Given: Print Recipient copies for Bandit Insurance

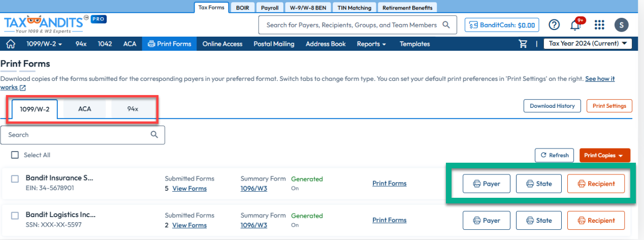Looking at the screenshot, I should [x=596, y=184].
